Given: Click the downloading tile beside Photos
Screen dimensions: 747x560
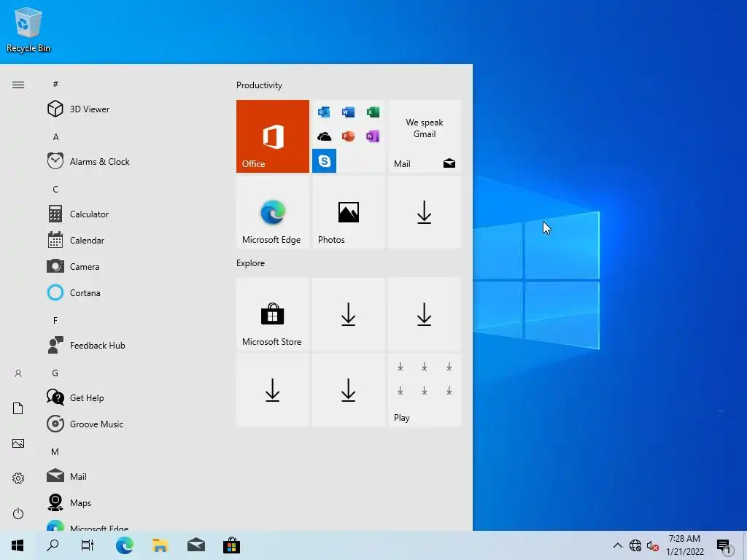Looking at the screenshot, I should [425, 212].
